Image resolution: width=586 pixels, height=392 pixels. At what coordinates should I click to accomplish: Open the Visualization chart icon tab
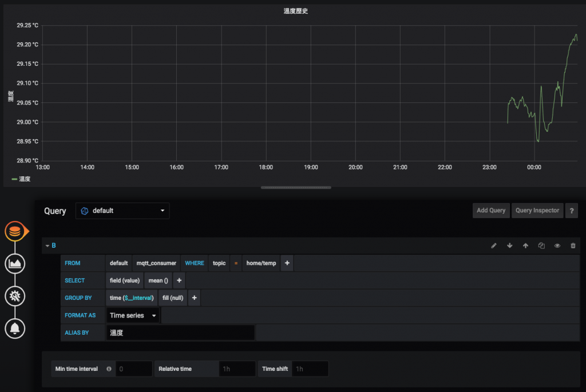[x=15, y=264]
